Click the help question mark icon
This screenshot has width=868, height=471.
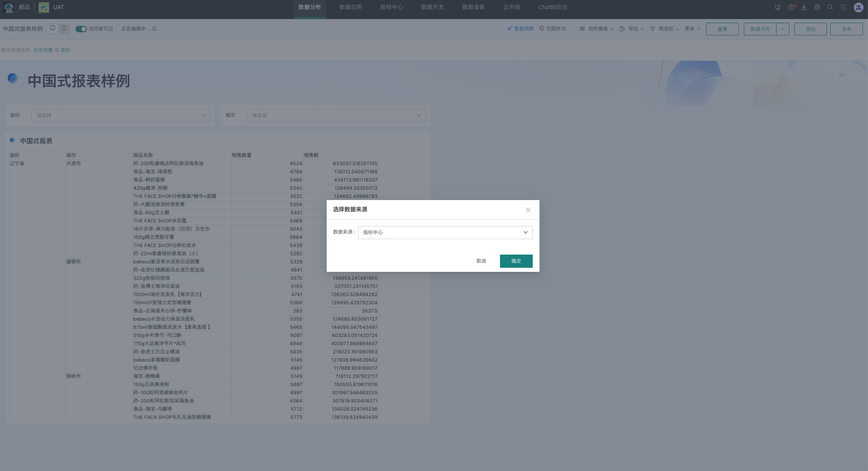[x=791, y=7]
